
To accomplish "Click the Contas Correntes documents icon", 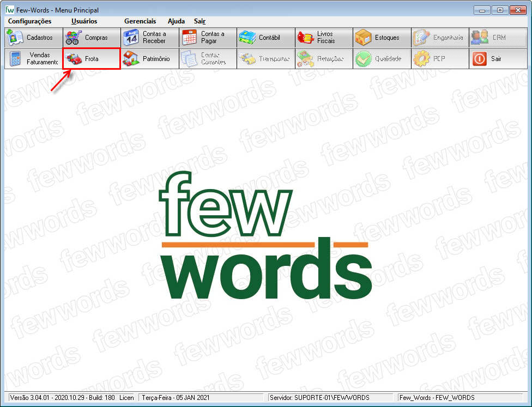I will [189, 59].
